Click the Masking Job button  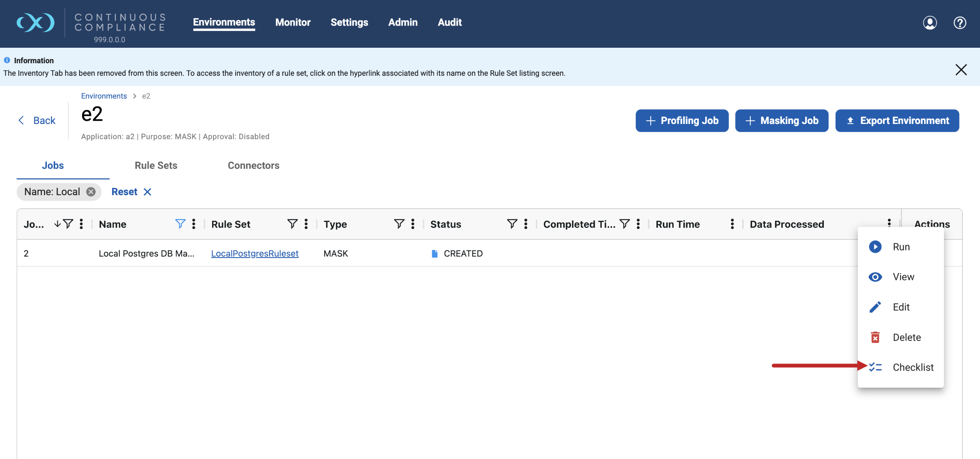(x=781, y=121)
